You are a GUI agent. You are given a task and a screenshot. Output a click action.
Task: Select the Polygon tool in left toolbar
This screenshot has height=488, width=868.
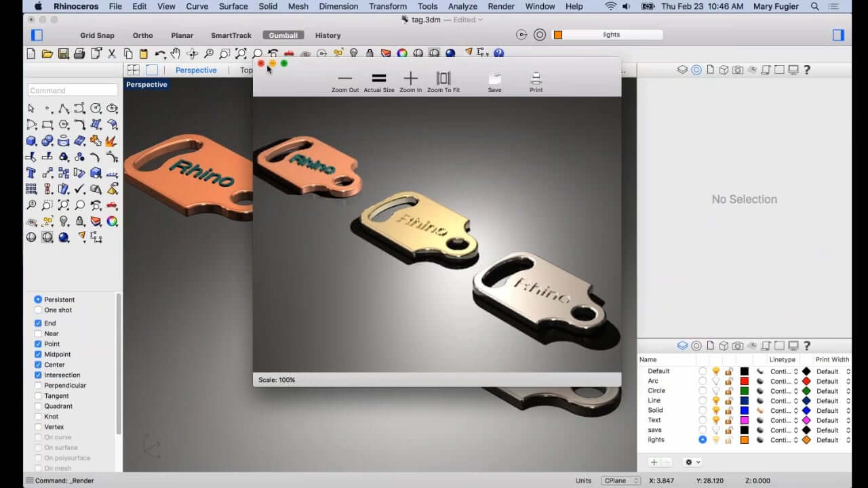click(64, 125)
